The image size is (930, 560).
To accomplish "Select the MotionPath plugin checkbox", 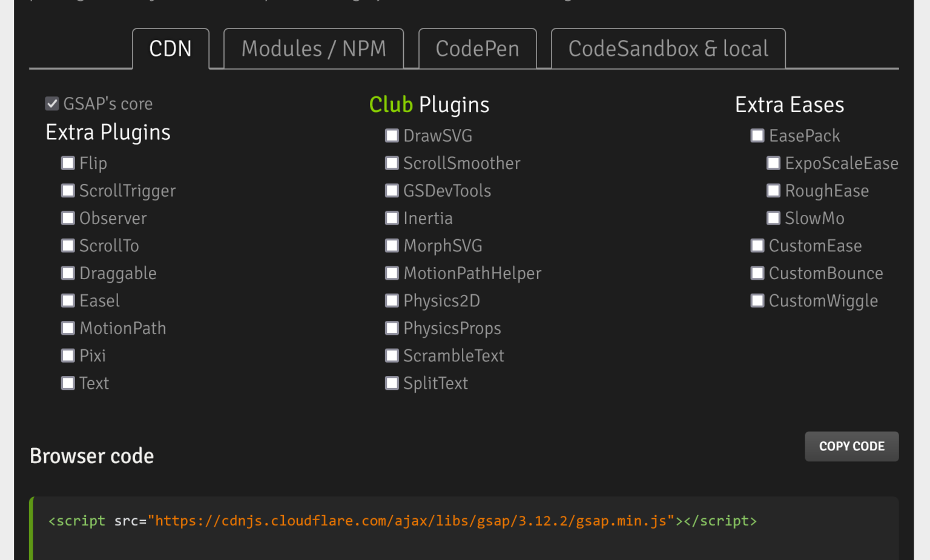I will point(68,328).
